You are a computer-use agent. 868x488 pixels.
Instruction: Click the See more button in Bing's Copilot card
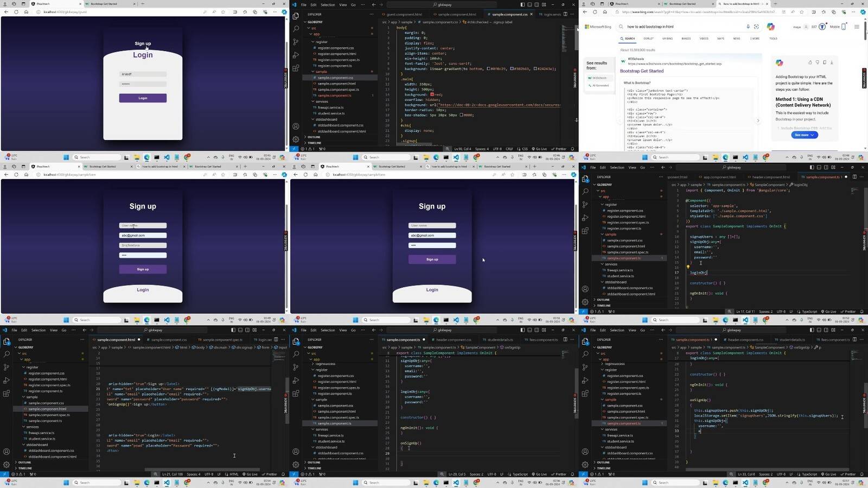point(805,135)
